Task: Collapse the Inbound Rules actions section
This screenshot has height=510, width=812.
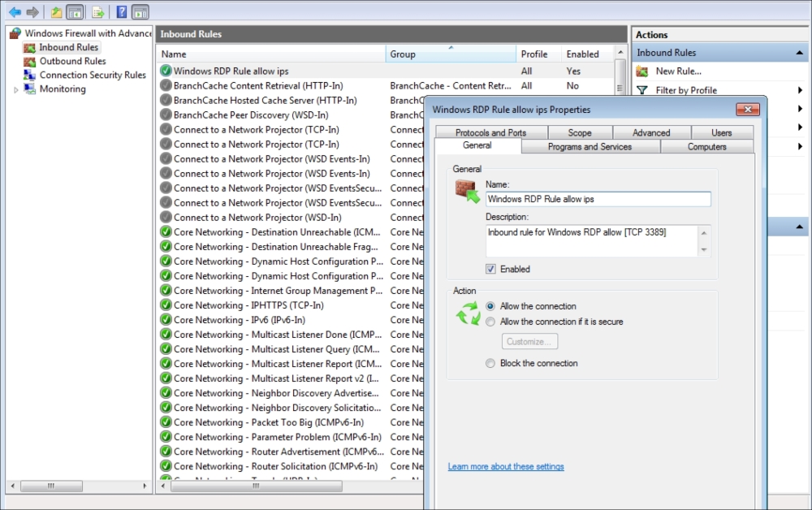Action: [800, 53]
